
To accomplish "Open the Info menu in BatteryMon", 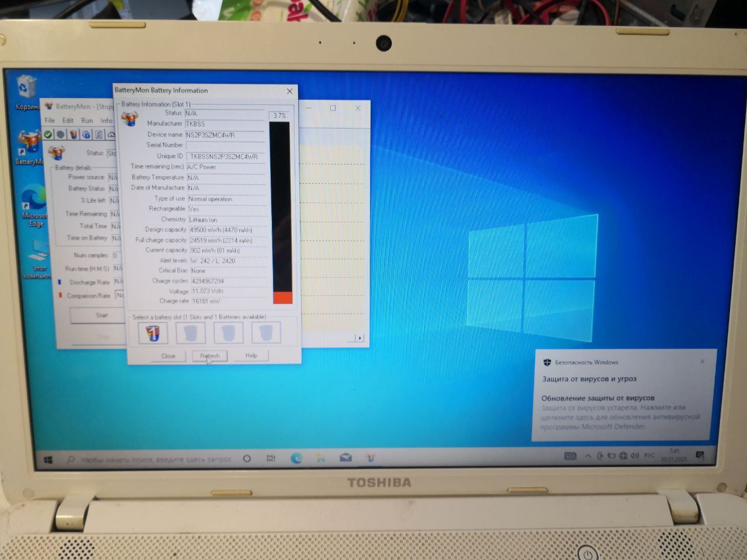I will click(106, 121).
